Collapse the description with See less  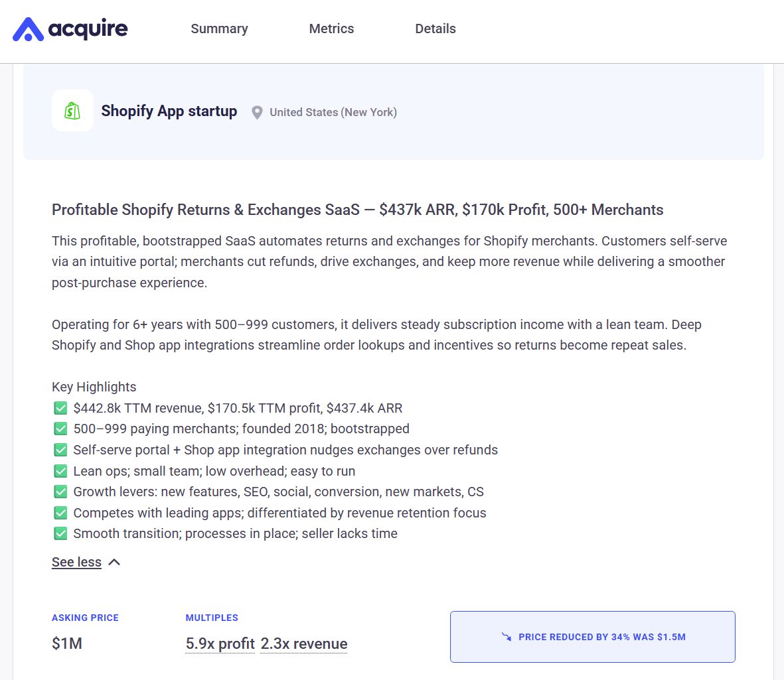(x=76, y=562)
